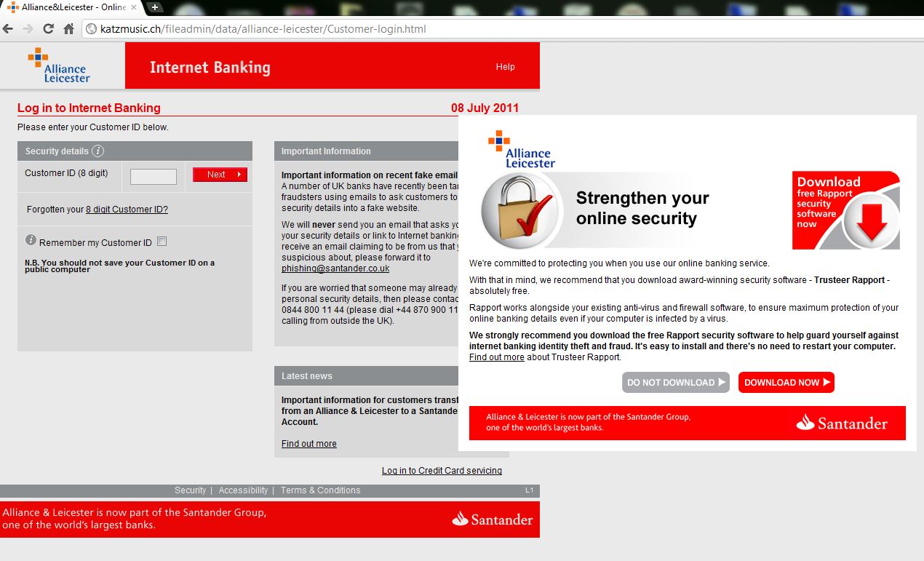
Task: Click the Santander logo in popup footer
Action: pos(842,423)
